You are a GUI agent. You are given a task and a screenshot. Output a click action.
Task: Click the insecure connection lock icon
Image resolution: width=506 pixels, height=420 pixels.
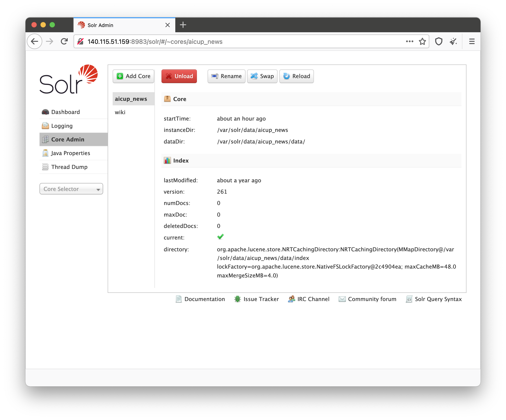pyautogui.click(x=80, y=41)
